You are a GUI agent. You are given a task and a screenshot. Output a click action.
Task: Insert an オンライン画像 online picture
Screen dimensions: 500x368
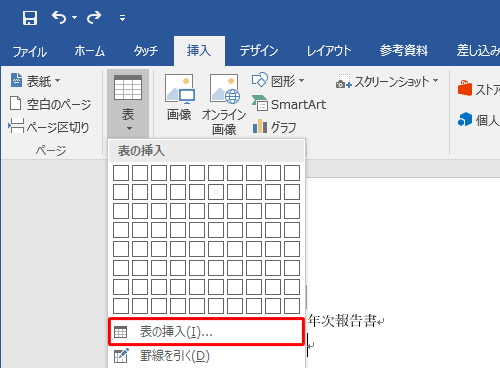click(224, 104)
